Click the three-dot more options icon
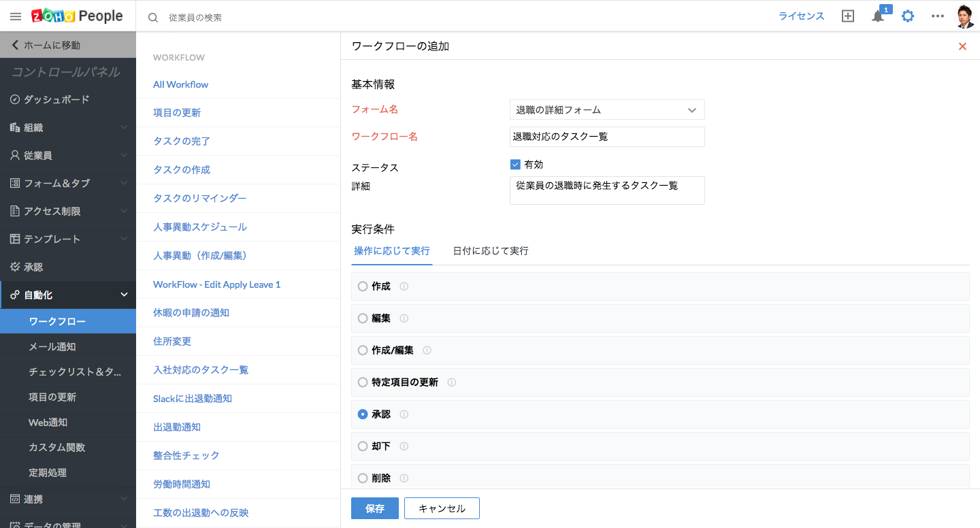Screen dimensions: 980x528 click(938, 16)
